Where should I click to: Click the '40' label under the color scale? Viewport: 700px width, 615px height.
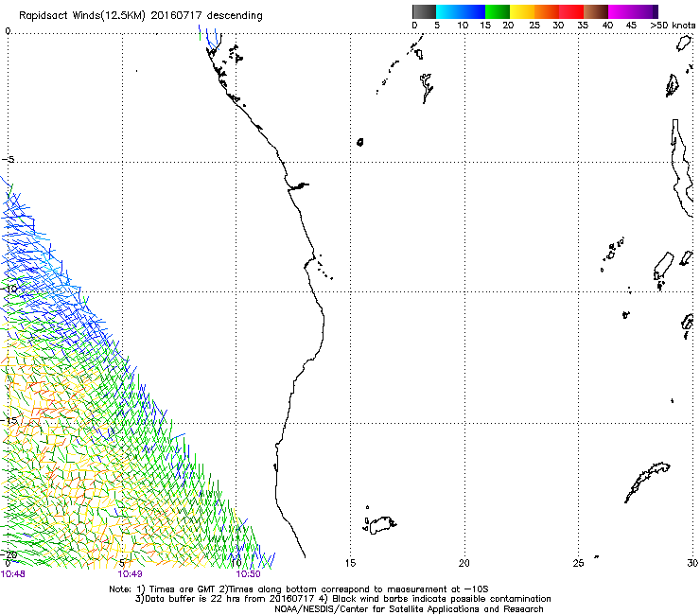[x=607, y=26]
